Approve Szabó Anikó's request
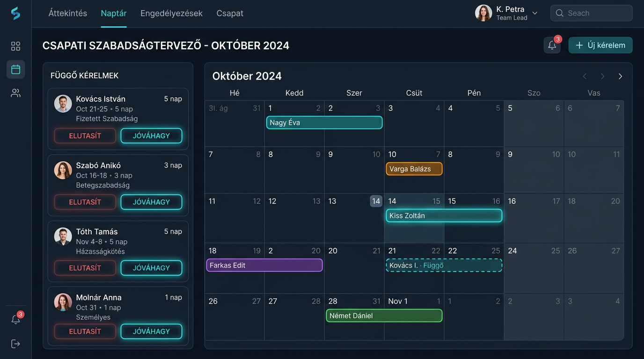Image resolution: width=644 pixels, height=359 pixels. [x=151, y=202]
